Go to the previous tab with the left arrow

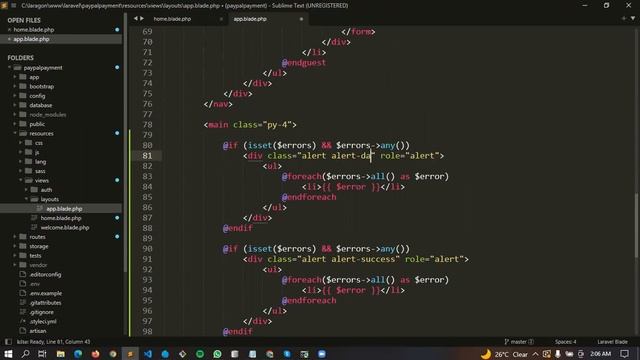click(136, 18)
